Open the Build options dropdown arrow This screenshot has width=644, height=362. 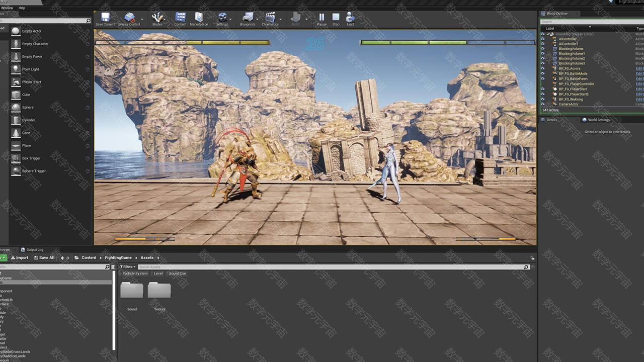coord(306,19)
